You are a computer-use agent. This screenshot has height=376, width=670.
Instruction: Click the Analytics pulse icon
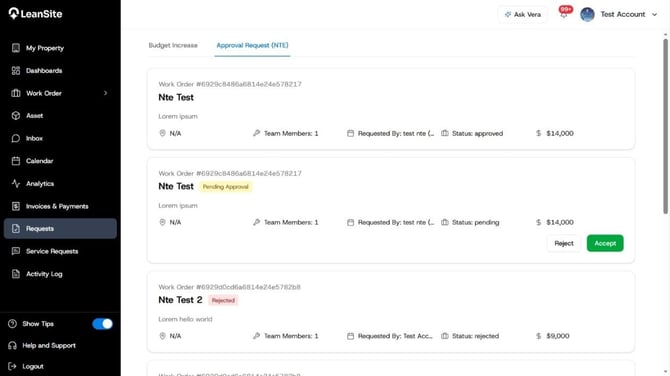coord(16,184)
